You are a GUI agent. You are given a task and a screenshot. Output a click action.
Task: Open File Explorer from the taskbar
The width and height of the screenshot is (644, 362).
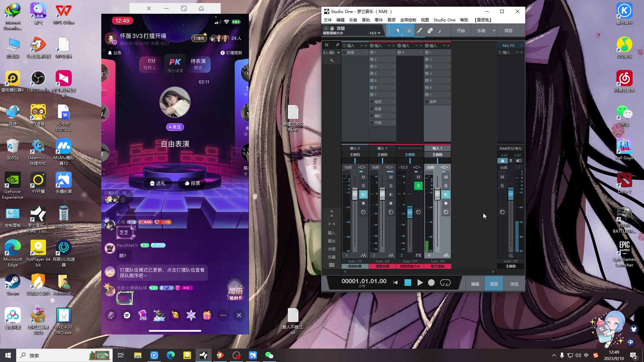(x=138, y=355)
